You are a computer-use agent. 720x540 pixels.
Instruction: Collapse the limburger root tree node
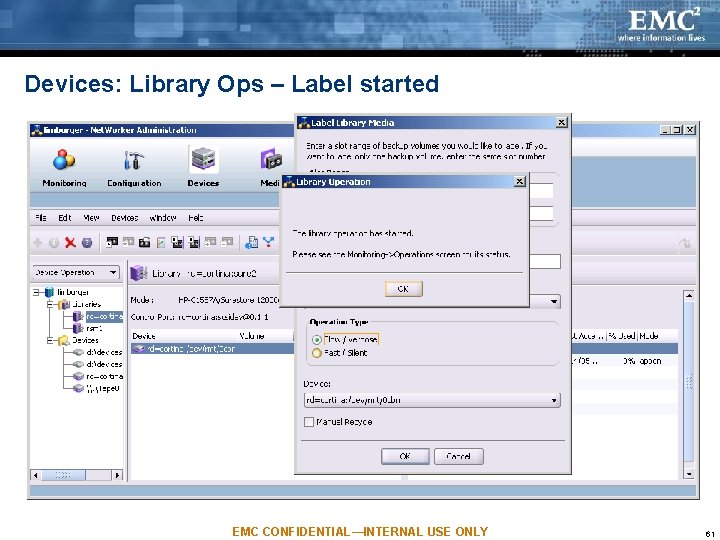(x=36, y=292)
